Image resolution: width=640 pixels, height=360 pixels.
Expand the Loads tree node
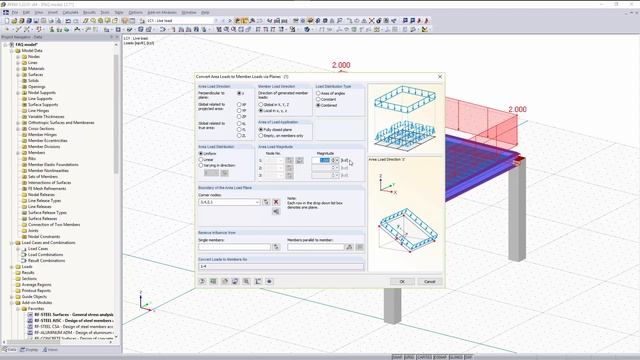coord(11,267)
